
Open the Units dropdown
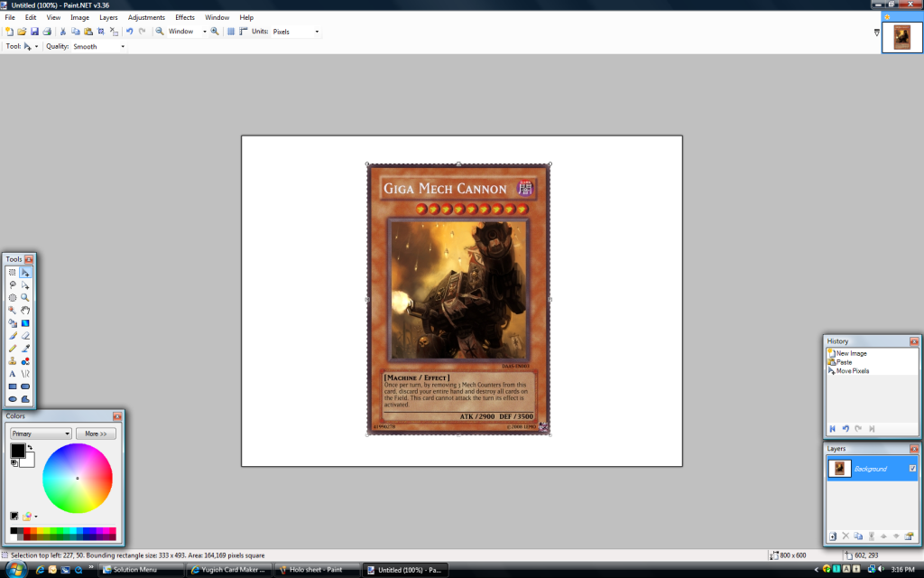click(x=296, y=32)
